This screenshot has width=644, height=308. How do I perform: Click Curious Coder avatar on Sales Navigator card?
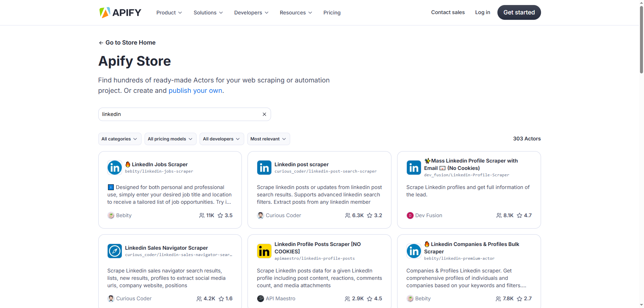coord(111,299)
